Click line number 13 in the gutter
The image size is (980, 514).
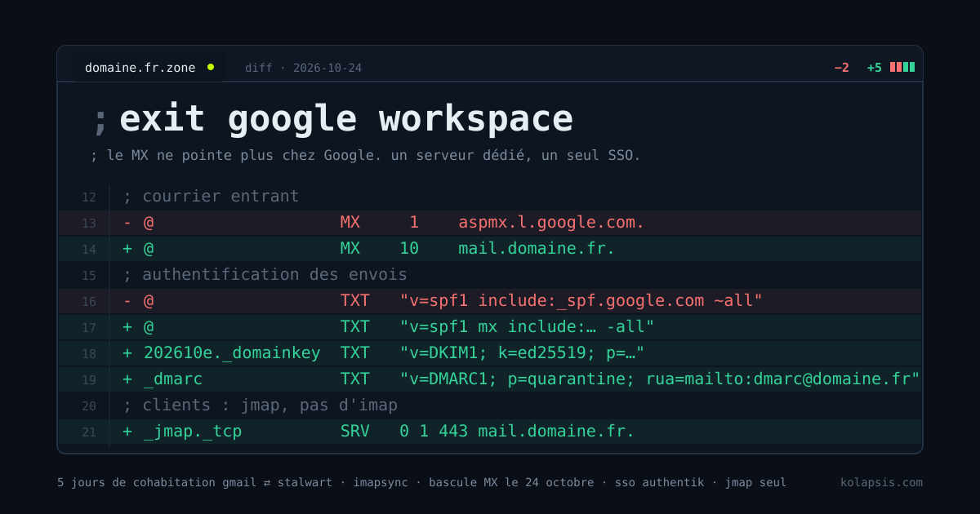89,223
